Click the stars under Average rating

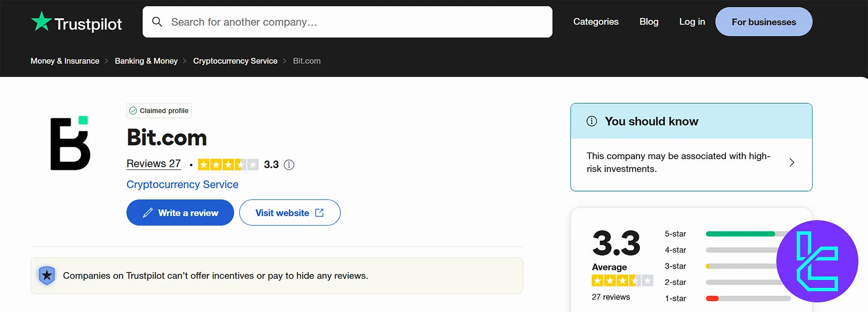pyautogui.click(x=623, y=281)
